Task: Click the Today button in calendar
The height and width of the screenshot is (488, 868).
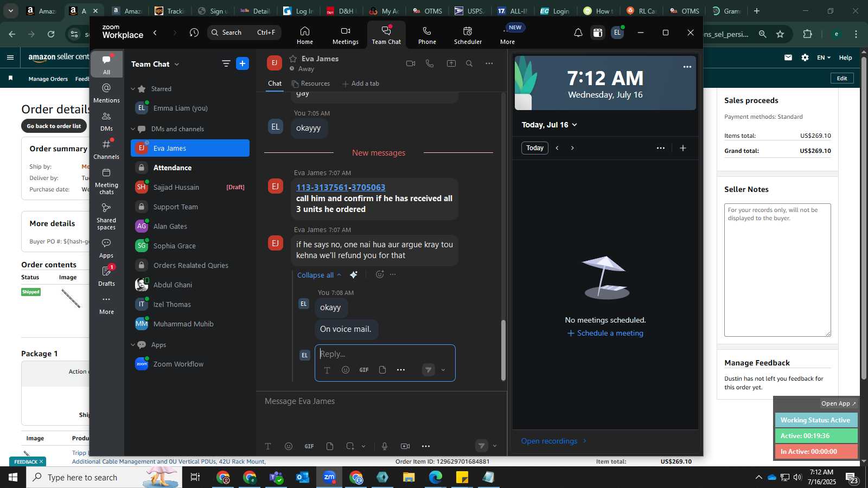Action: click(x=535, y=148)
